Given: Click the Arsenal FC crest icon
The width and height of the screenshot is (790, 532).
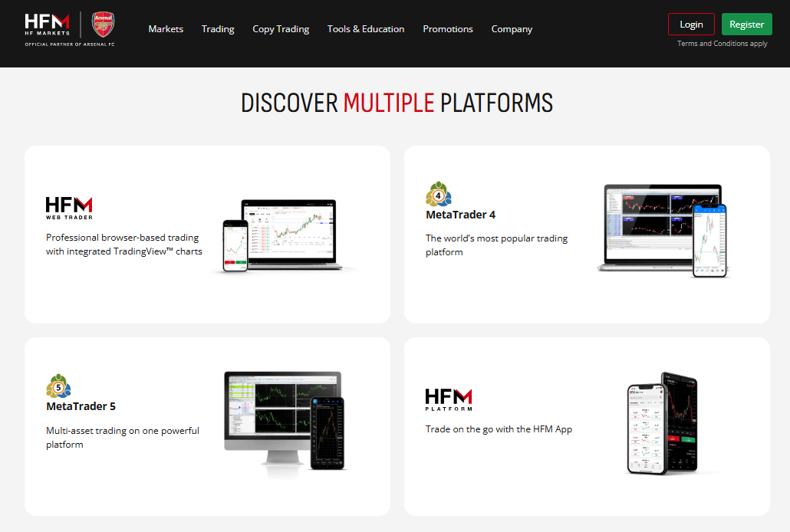Looking at the screenshot, I should (x=103, y=25).
